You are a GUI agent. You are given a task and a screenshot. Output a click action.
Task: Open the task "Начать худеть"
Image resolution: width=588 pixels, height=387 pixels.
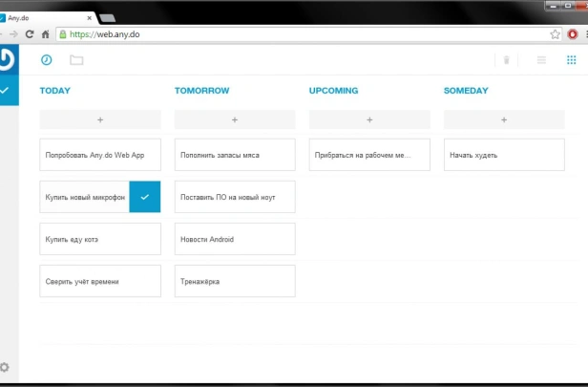(x=504, y=155)
